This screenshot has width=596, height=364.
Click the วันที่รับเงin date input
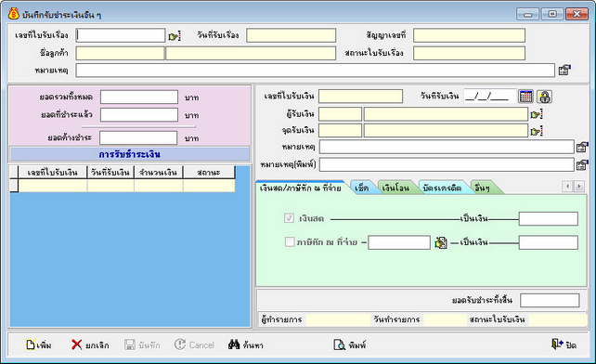click(x=490, y=97)
